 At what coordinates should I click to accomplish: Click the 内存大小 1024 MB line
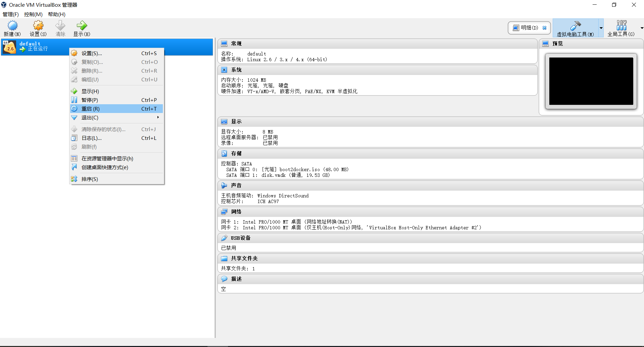pos(243,80)
